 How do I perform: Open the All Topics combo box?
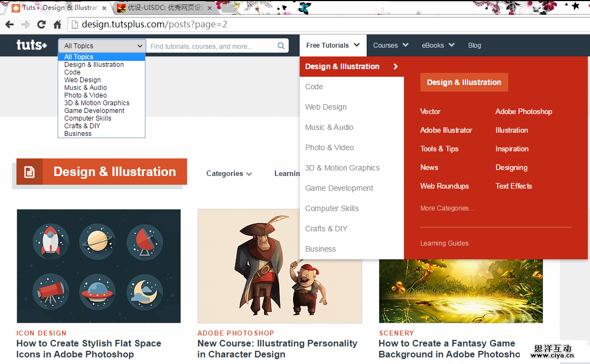click(102, 46)
